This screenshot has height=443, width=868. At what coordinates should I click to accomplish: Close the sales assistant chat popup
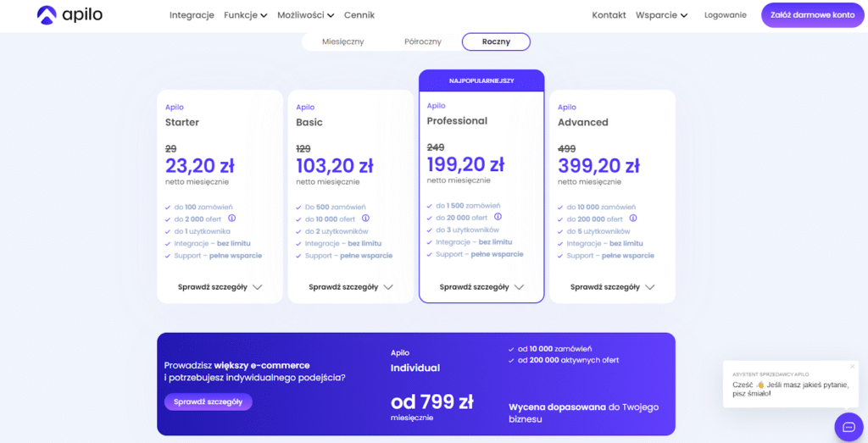[853, 366]
